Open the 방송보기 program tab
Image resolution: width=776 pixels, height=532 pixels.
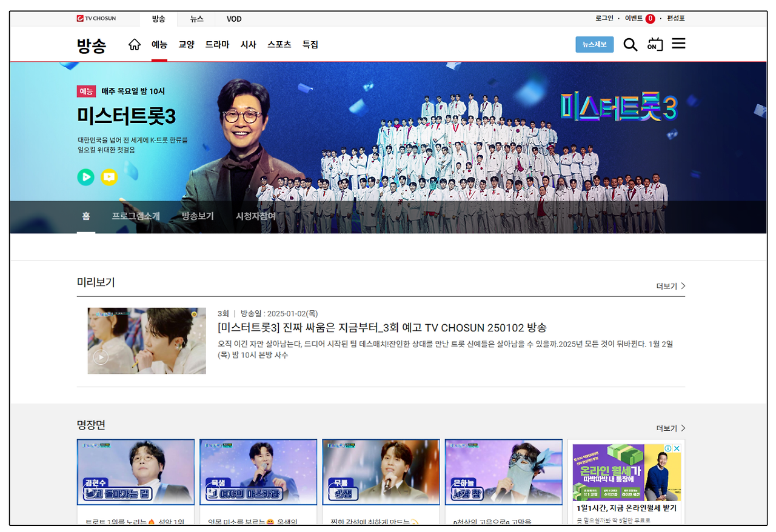point(198,216)
